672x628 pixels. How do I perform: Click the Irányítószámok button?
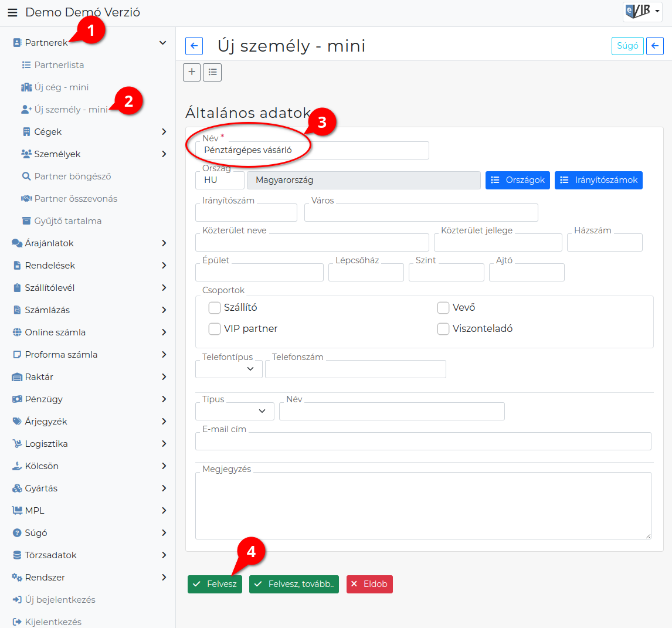(x=599, y=180)
